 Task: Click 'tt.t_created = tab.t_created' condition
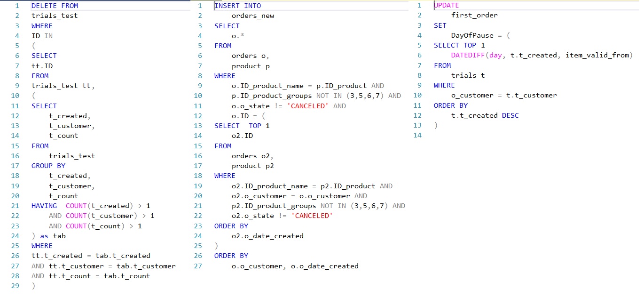(x=91, y=256)
